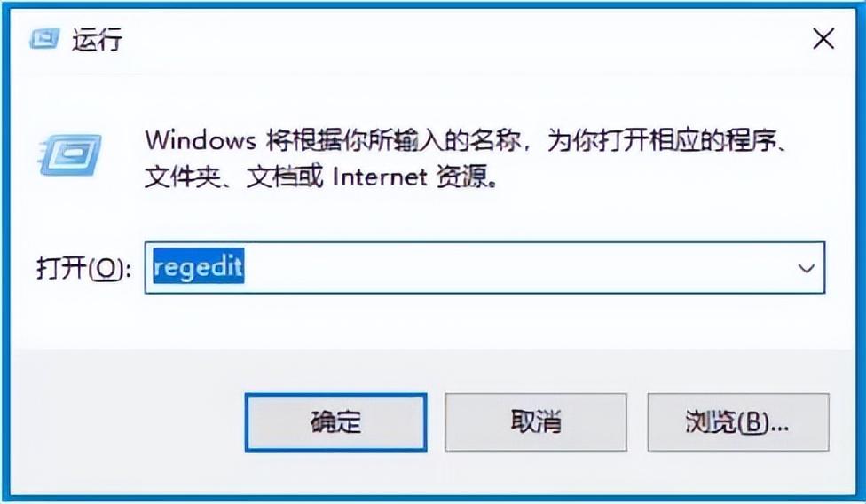Click empty title bar space left of X

pos(469,40)
